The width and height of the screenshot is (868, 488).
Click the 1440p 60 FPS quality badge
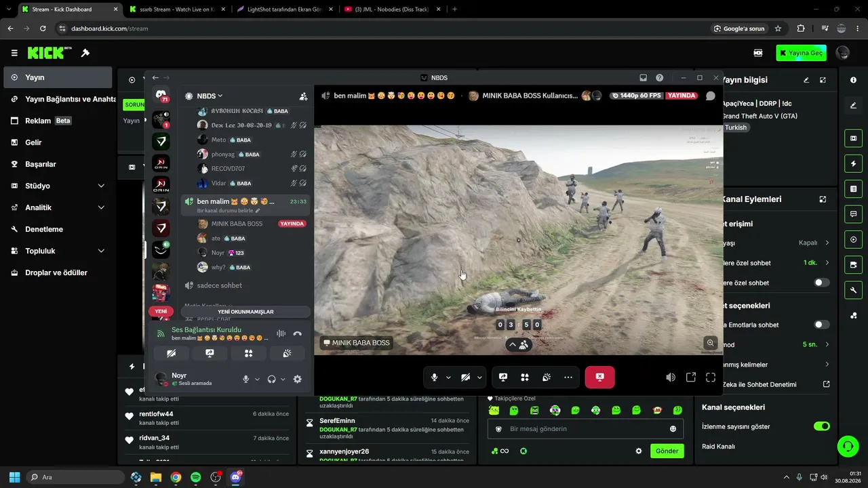tap(636, 96)
